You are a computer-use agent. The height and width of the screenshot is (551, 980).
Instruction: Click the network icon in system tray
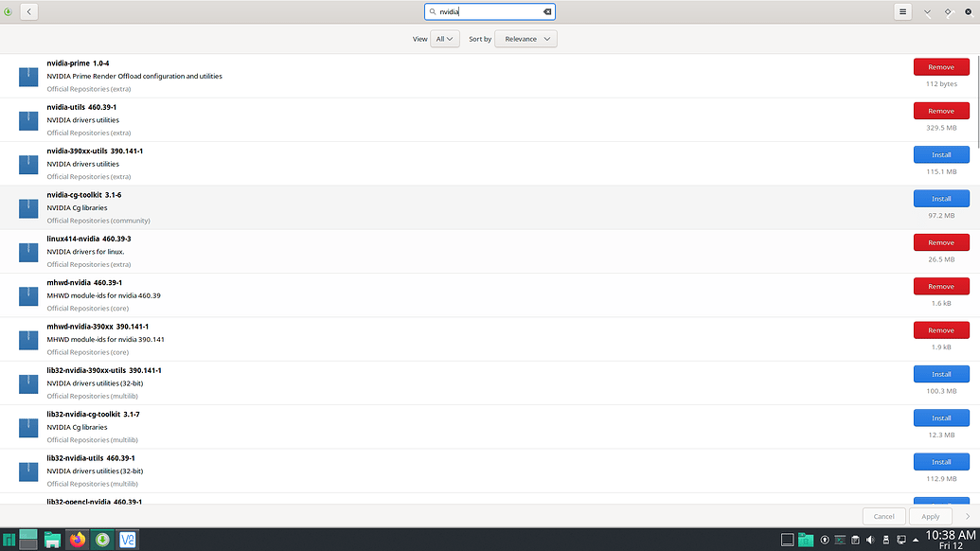pos(900,540)
